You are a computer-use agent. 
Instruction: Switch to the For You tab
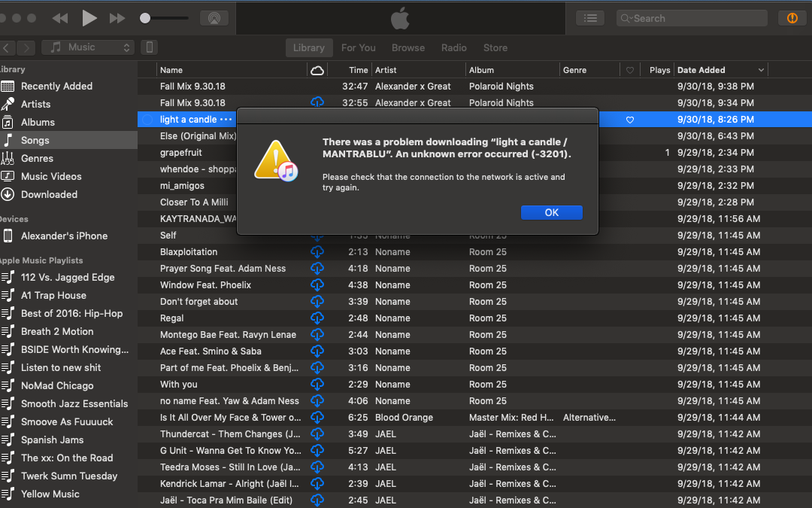[359, 47]
